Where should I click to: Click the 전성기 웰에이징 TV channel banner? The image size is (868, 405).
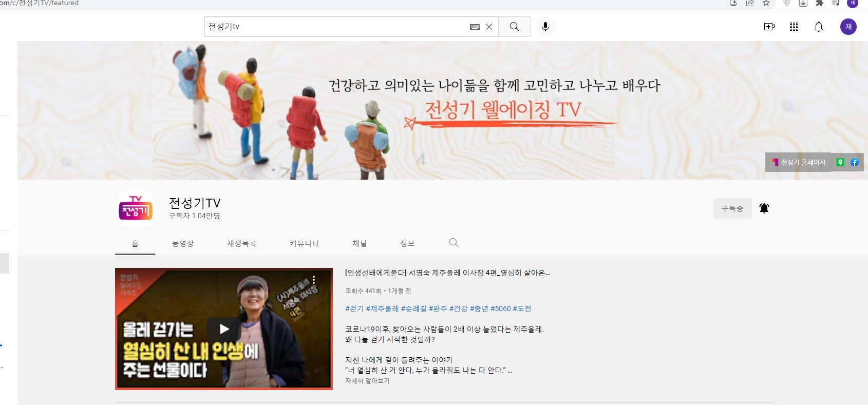click(443, 110)
